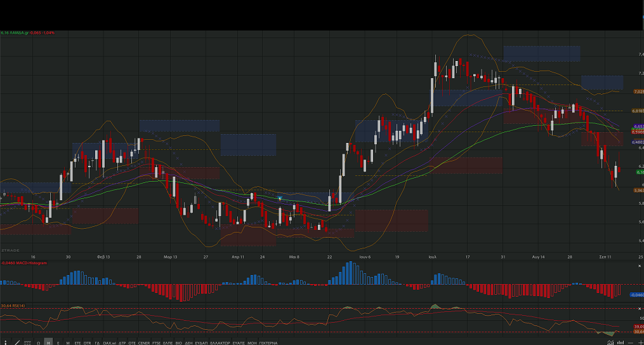Screen dimensions: 644x345
Task: Zoom out with the minus icon
Action: click(x=631, y=343)
